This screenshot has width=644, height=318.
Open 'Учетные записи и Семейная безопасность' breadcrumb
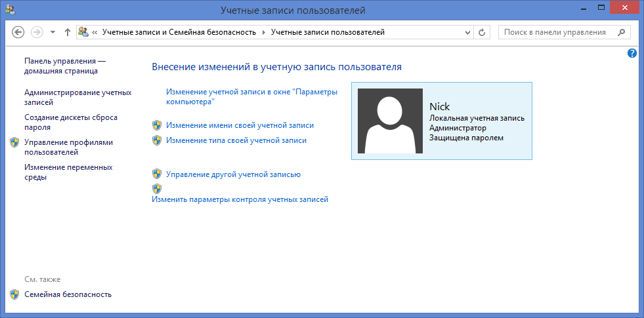click(179, 32)
